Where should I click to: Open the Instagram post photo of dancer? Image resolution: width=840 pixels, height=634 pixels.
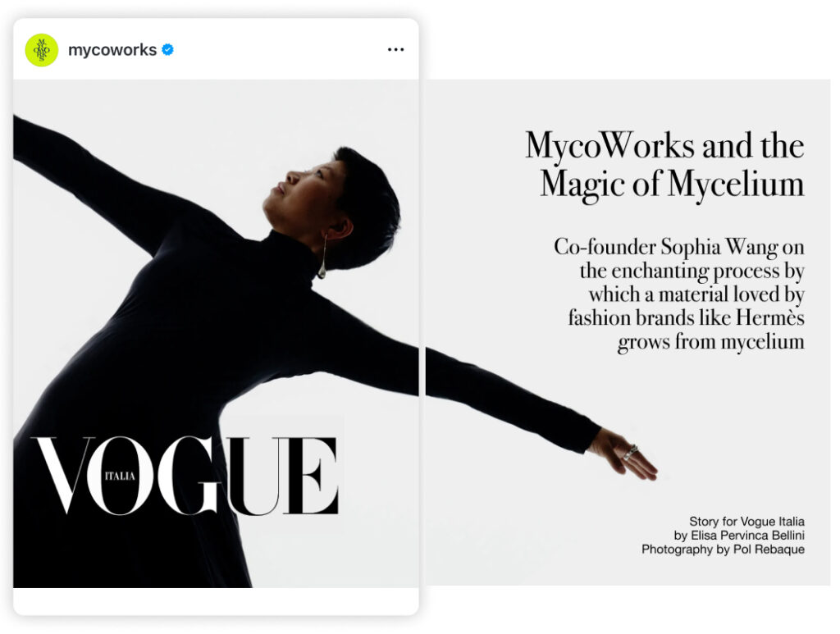[x=216, y=333]
